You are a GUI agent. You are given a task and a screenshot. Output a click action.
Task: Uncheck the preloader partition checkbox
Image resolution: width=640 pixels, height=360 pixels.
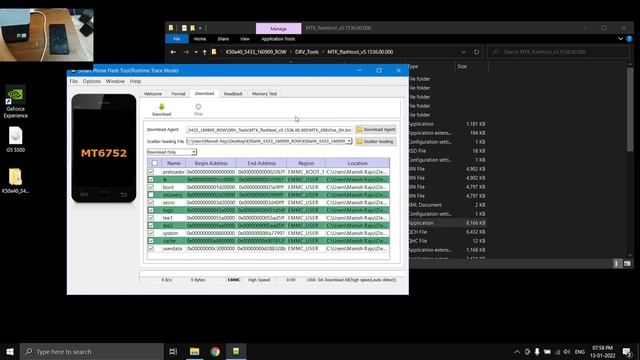(x=151, y=172)
